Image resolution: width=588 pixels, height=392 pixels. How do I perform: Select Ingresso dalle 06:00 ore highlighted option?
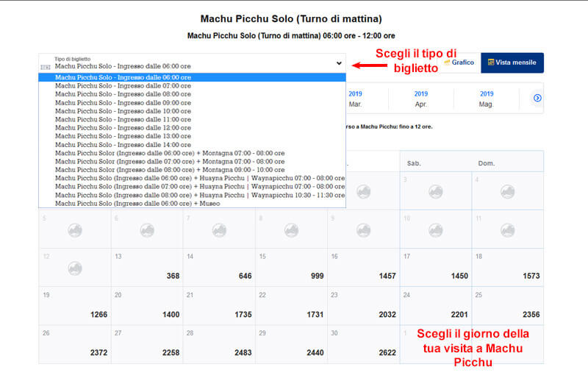pos(192,77)
